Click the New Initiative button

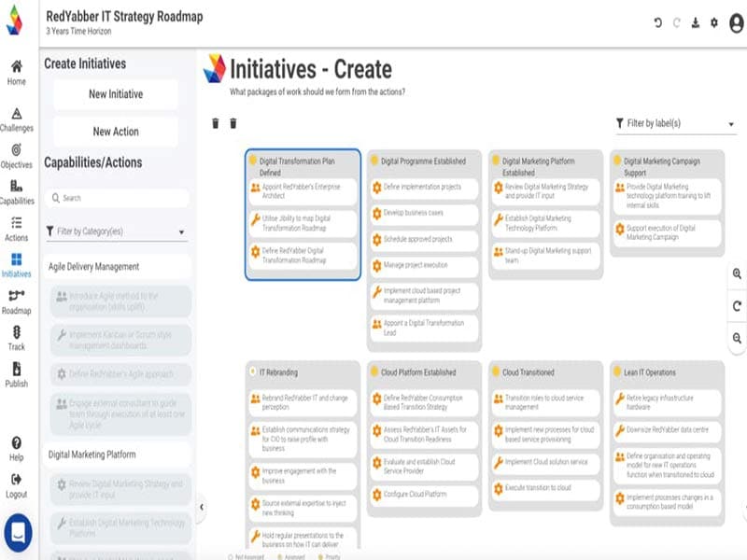[x=116, y=94]
